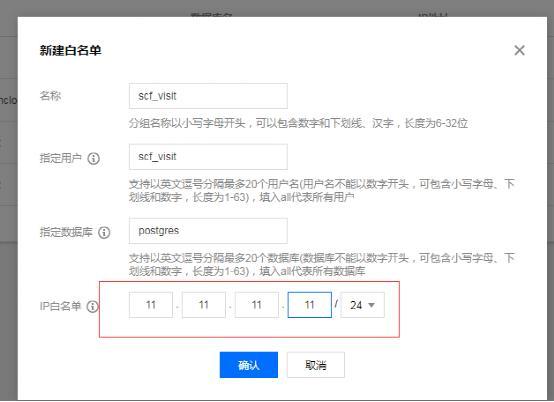The image size is (554, 402).
Task: Focus the 名称 input field
Action: [x=208, y=96]
